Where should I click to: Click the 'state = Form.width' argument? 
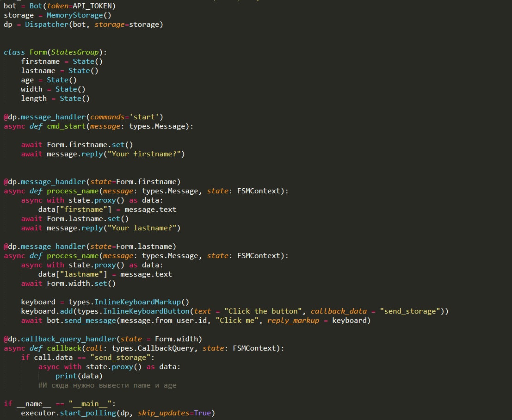point(159,339)
